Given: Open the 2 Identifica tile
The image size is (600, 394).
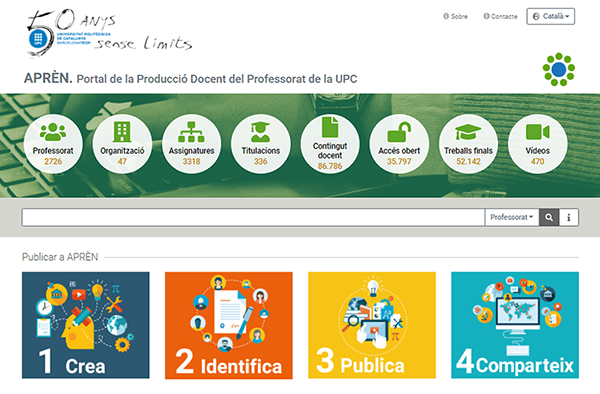Looking at the screenshot, I should point(229,325).
